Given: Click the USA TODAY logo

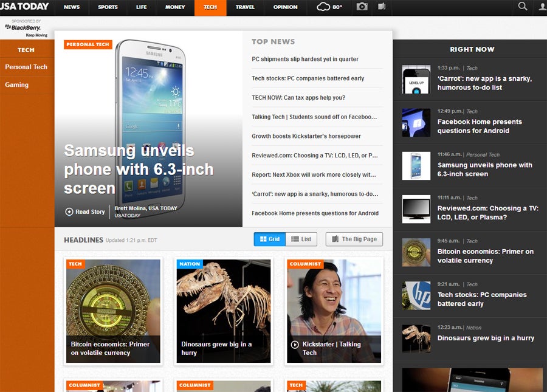Looking at the screenshot, I should click(x=24, y=7).
